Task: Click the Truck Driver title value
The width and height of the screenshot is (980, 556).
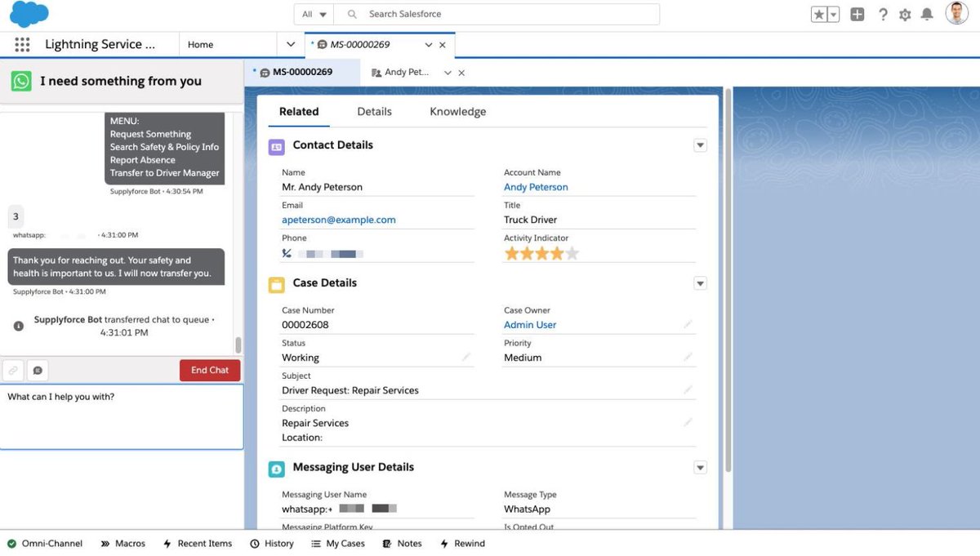Action: click(531, 220)
